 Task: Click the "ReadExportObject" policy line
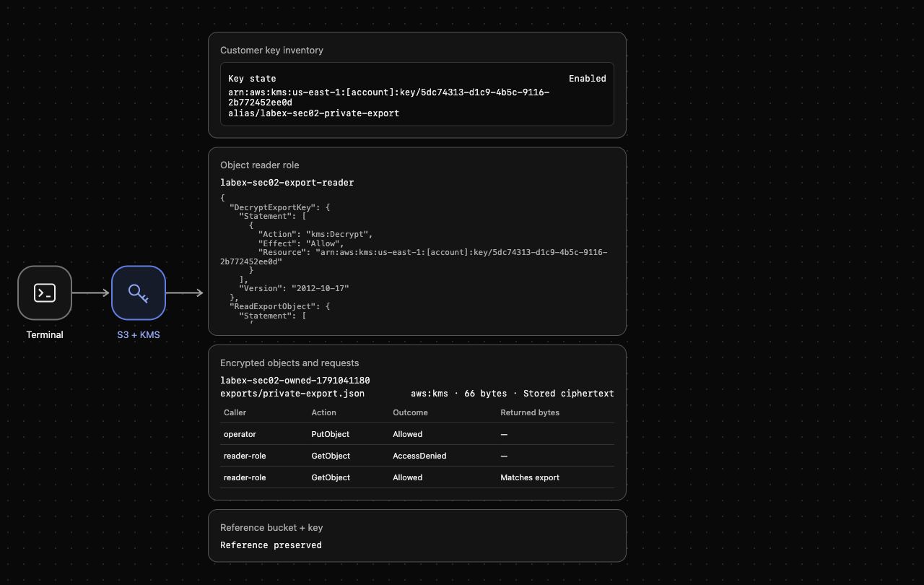[279, 306]
